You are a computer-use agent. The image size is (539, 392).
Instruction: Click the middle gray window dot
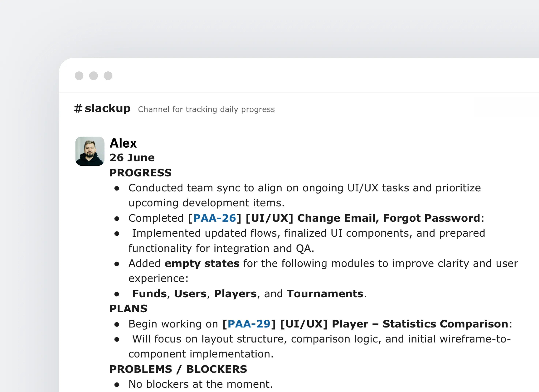(94, 76)
